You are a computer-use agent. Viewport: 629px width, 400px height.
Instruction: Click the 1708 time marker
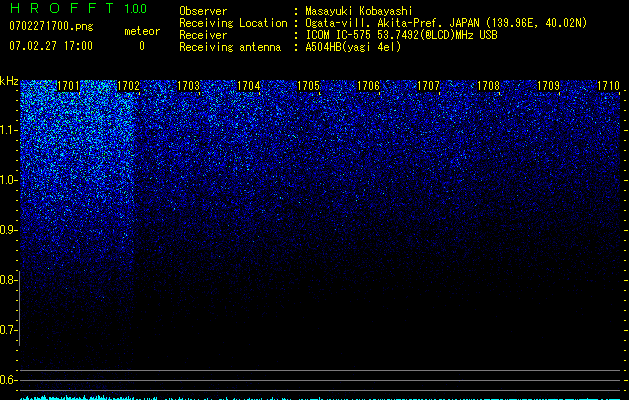(x=488, y=86)
